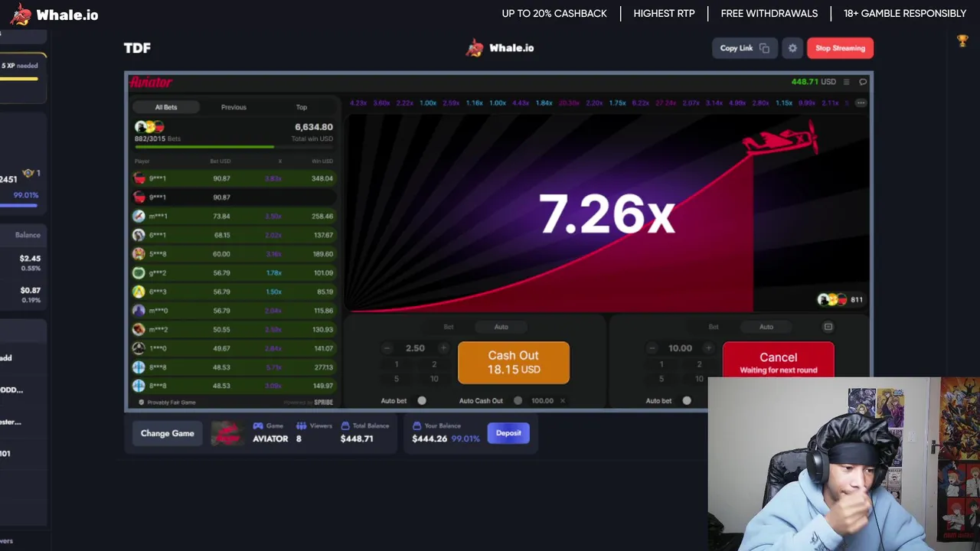Click the 10.00 bet amount field
This screenshot has height=551, width=980.
point(680,348)
